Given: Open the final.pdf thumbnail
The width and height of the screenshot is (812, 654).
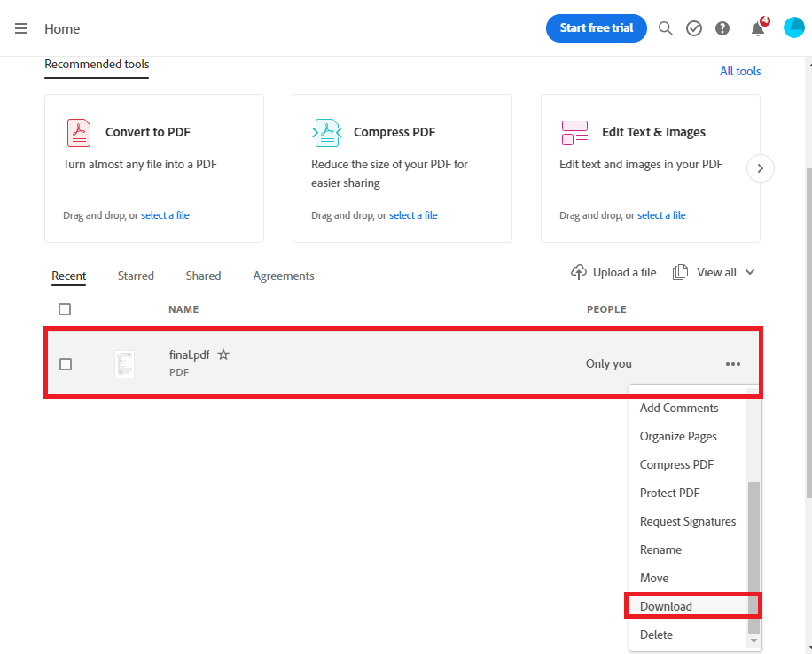Looking at the screenshot, I should click(124, 364).
